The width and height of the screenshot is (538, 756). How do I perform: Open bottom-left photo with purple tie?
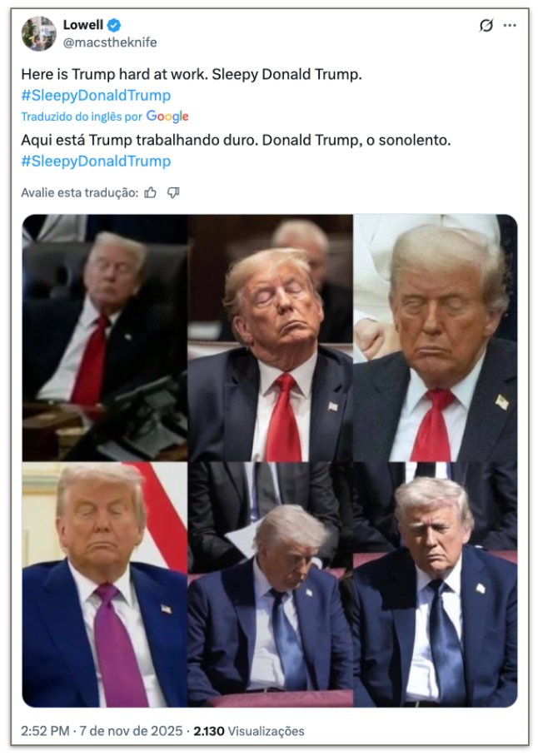105,584
